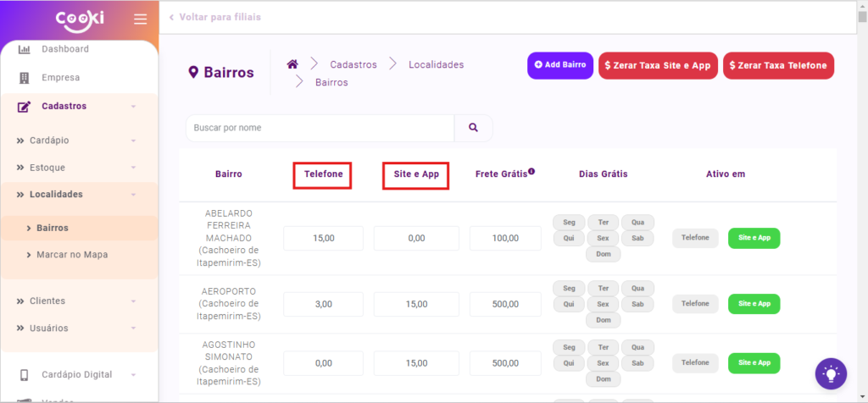Click Zerar Taxa Telefone button
Screen dimensions: 868x403
(778, 66)
